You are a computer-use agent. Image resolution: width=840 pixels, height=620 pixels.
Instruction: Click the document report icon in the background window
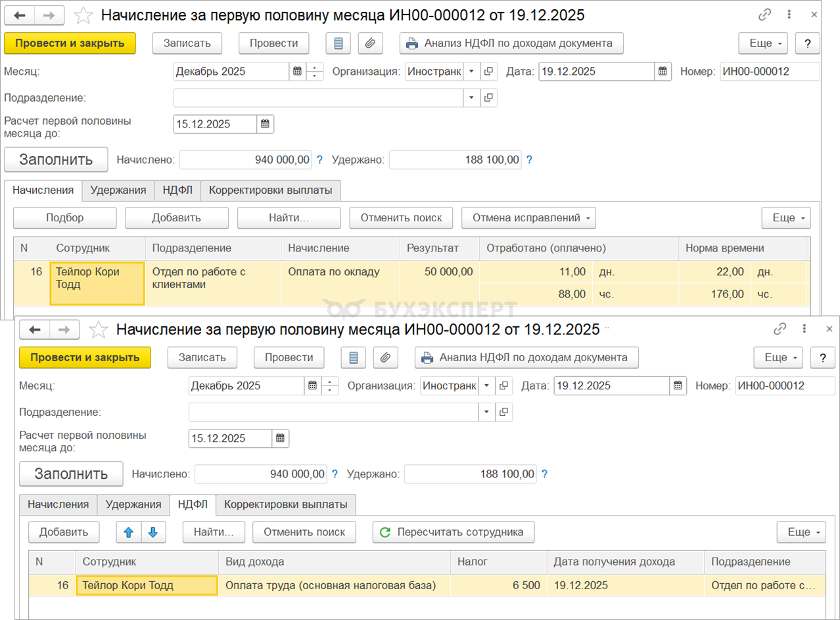(x=338, y=43)
